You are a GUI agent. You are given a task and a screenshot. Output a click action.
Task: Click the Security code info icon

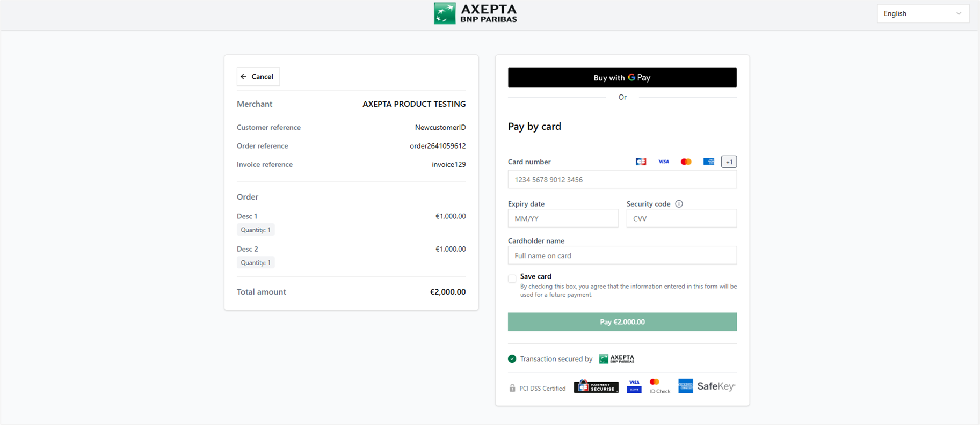pyautogui.click(x=679, y=204)
